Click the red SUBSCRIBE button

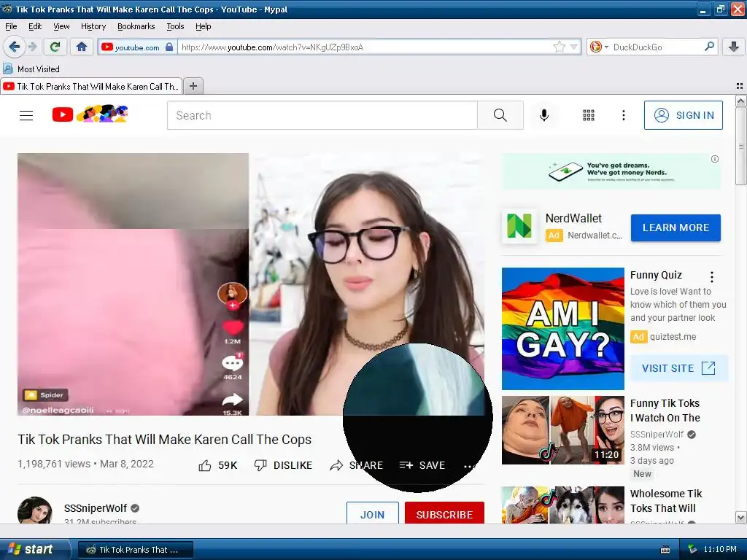(x=444, y=513)
